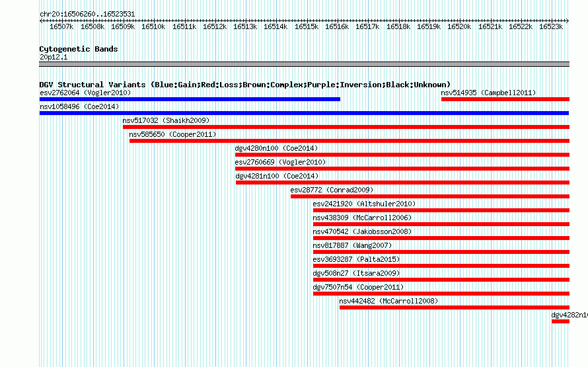Click the red nsv442482 loss bar
Screen dimensions: 588x367
point(455,307)
